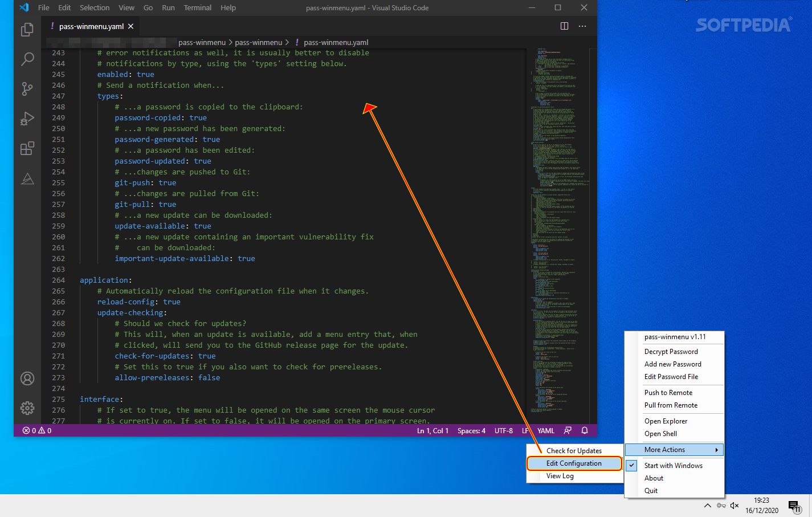Click View Log submenu item
Screen dimensions: 812x517
click(574, 476)
